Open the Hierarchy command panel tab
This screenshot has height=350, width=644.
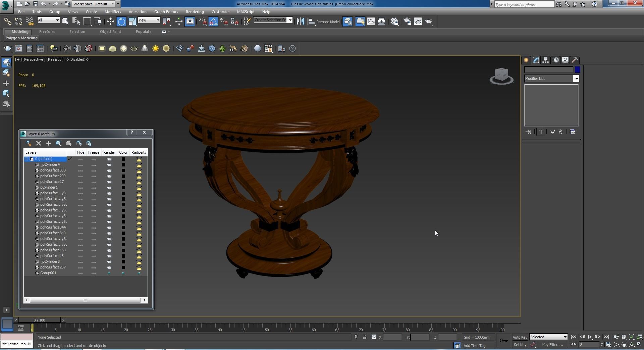[x=545, y=60]
